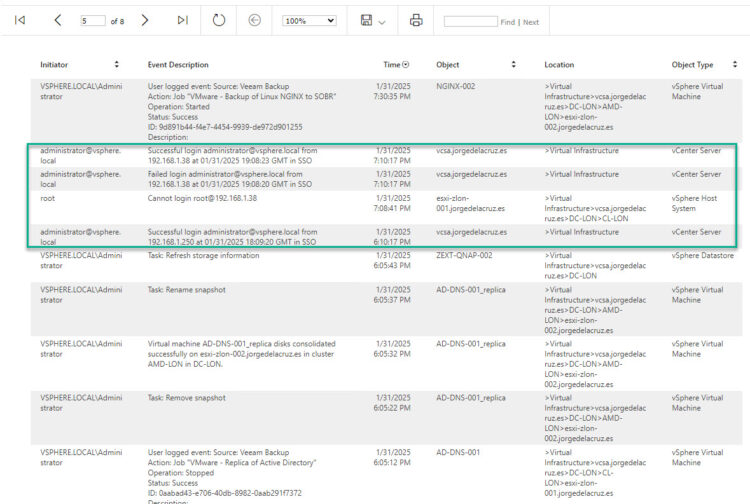The image size is (750, 504).
Task: Open the export save disk menu
Action: coord(372,20)
